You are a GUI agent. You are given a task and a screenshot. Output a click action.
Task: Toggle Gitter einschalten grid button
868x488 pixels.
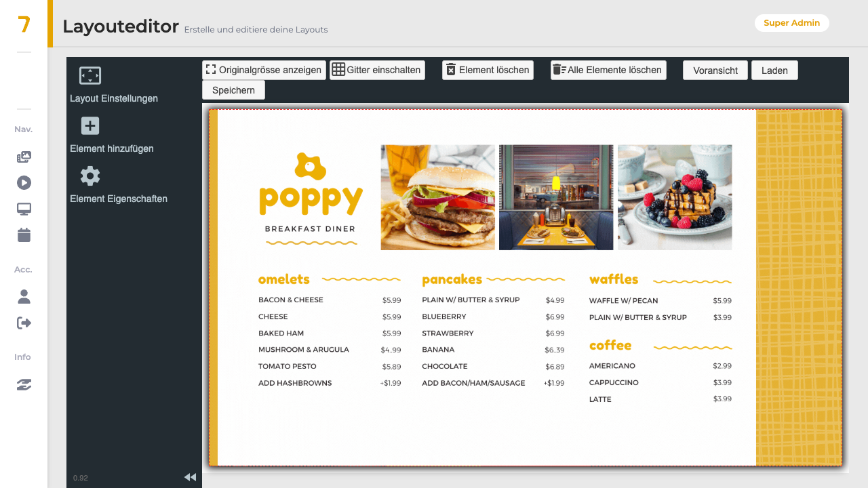(x=377, y=70)
